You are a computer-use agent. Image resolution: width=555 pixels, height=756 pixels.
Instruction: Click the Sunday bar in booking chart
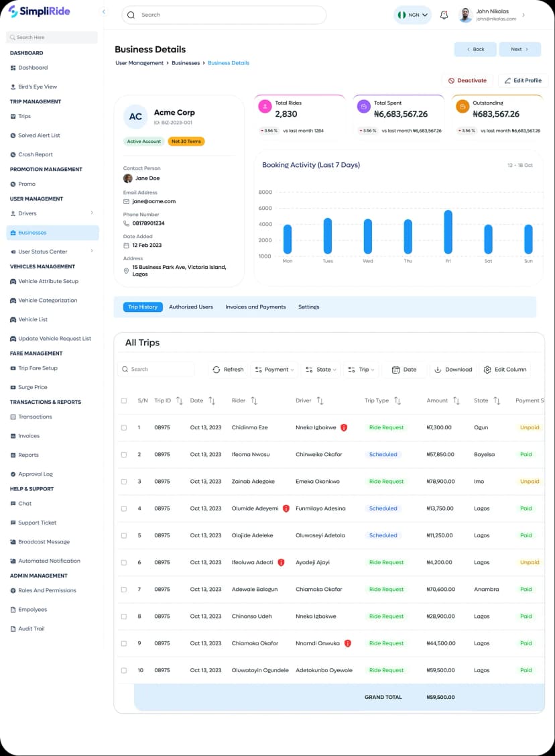(528, 239)
